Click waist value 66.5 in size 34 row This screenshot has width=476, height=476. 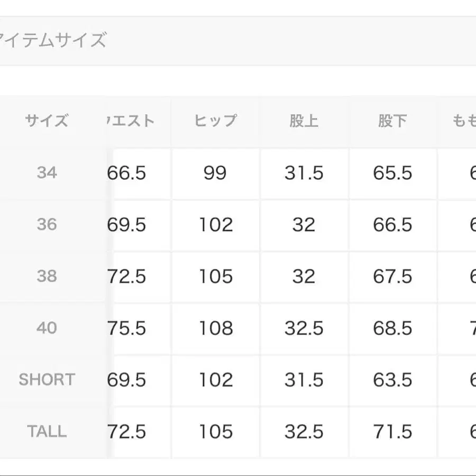pos(127,173)
